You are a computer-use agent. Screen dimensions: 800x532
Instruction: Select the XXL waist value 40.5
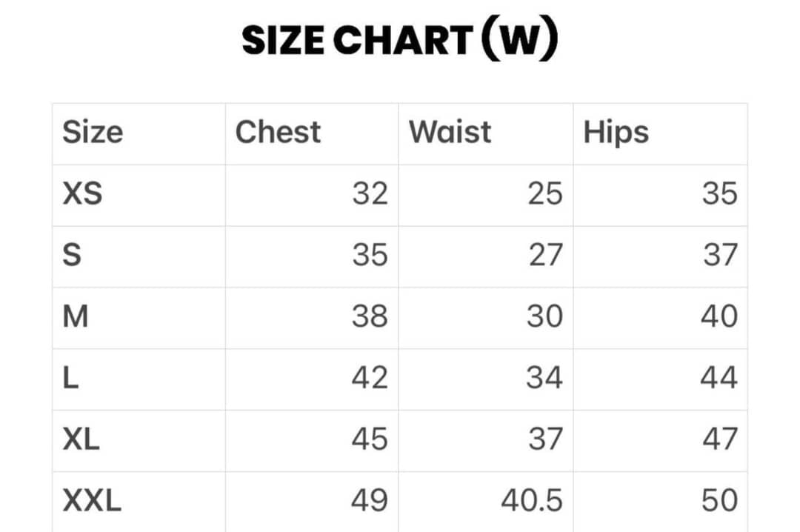(531, 502)
